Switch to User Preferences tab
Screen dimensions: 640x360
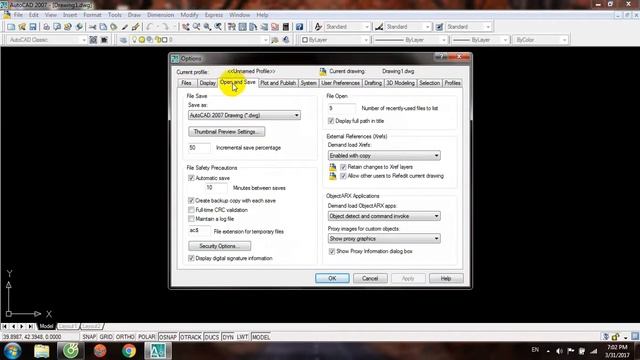[340, 83]
